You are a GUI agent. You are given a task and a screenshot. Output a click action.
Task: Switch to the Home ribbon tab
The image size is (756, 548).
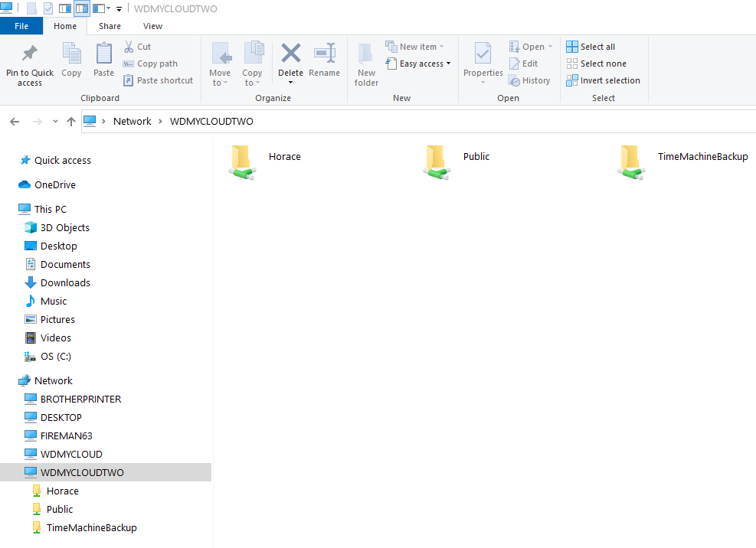coord(65,26)
